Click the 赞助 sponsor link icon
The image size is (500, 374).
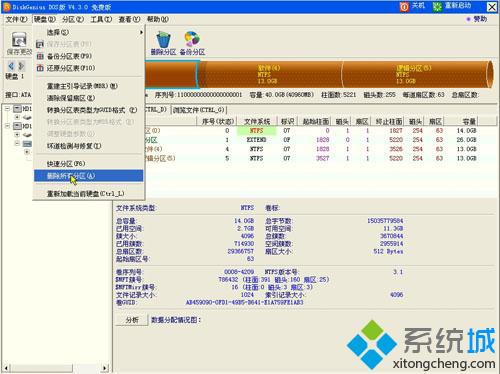468,19
